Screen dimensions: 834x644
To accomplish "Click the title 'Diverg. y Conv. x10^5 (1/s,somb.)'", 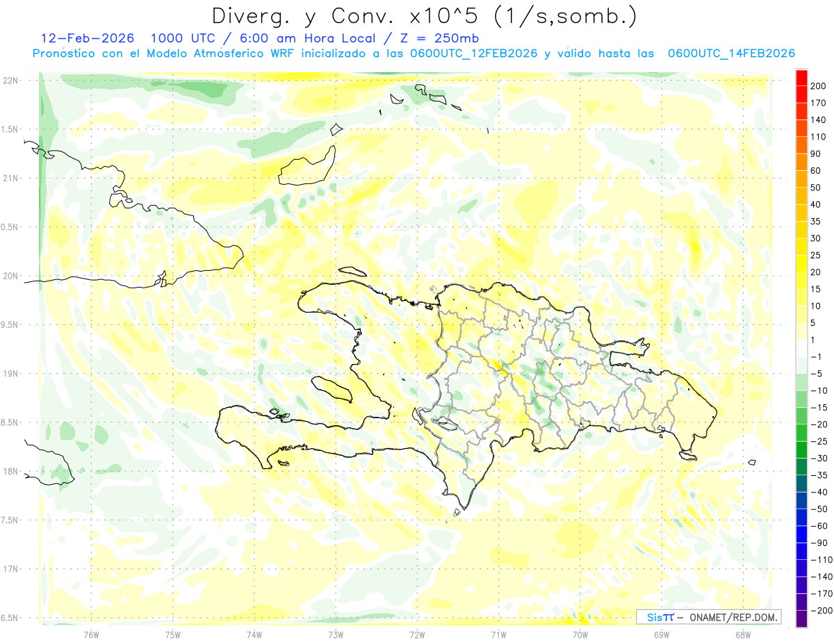I will [424, 16].
